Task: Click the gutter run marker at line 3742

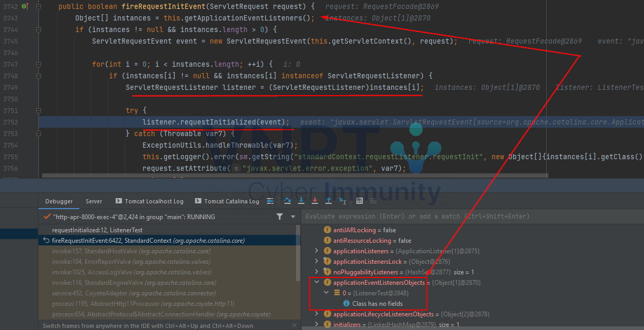Action: pos(24,6)
